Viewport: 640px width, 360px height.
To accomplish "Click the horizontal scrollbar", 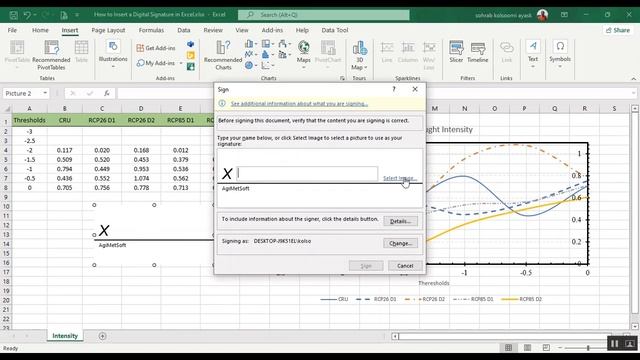I will point(506,336).
